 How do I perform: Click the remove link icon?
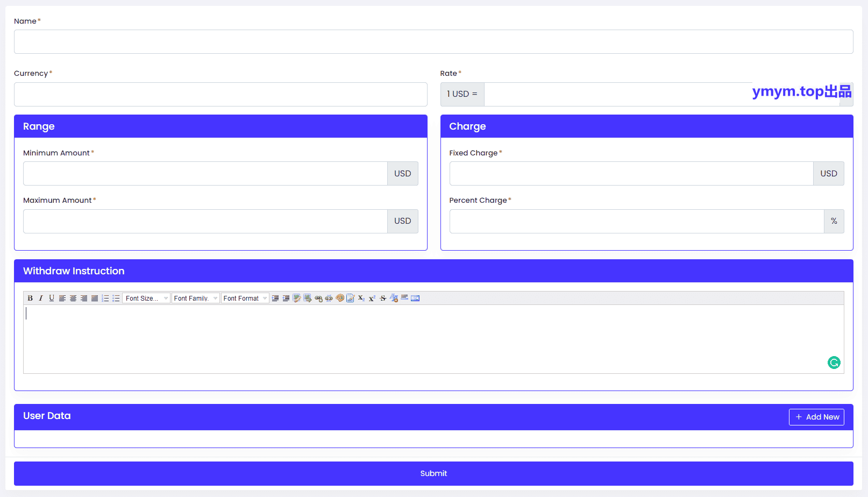329,298
